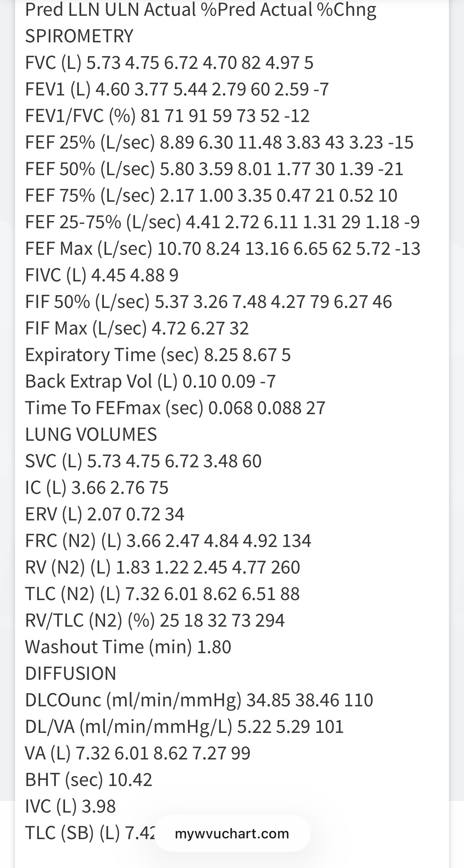The height and width of the screenshot is (868, 464).
Task: Select the RV/TLC (N2) (%) row
Action: click(155, 620)
